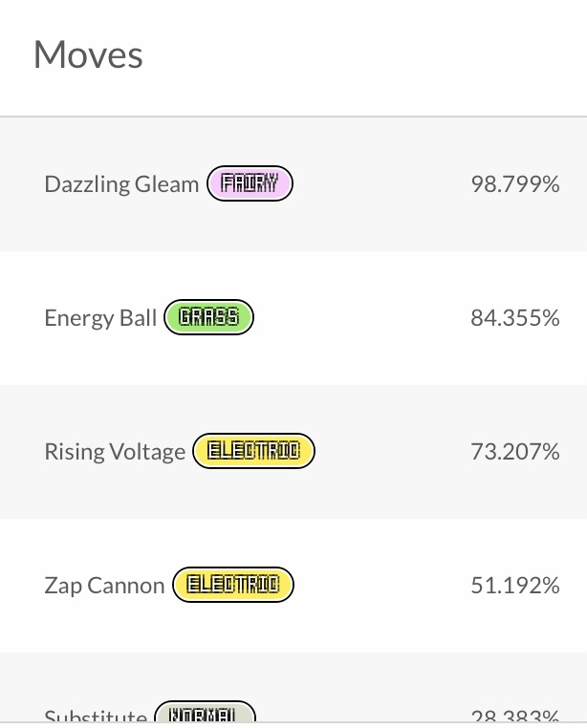Click the 73.207% usage value
Viewport: 587px width, 728px height.
pos(514,451)
